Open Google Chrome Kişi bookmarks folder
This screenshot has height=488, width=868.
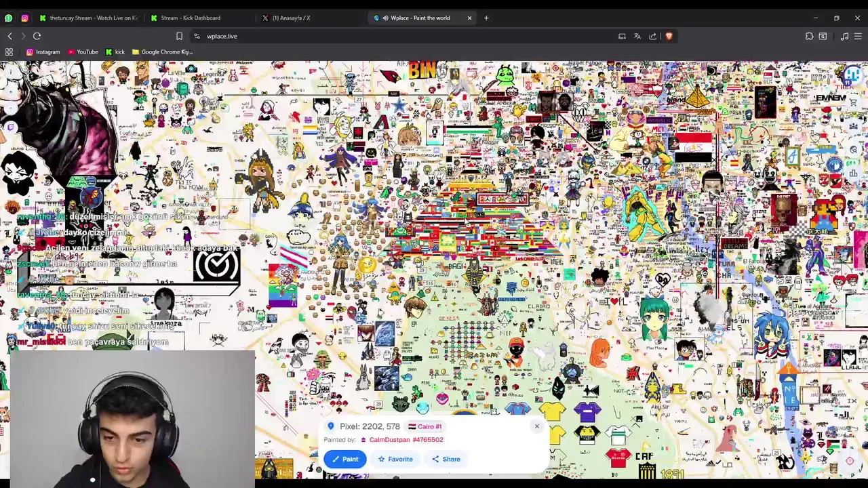click(x=163, y=52)
